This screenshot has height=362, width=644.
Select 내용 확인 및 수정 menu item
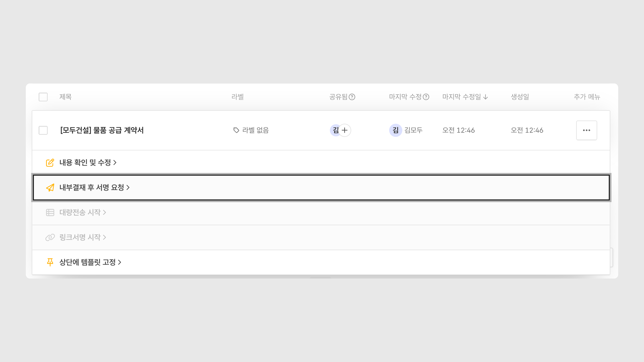[85, 163]
